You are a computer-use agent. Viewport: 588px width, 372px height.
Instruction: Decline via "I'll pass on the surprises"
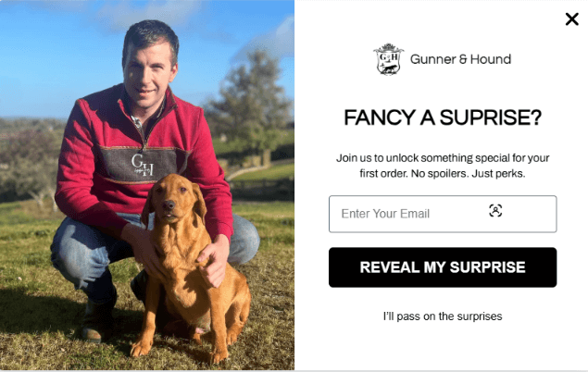(x=443, y=316)
